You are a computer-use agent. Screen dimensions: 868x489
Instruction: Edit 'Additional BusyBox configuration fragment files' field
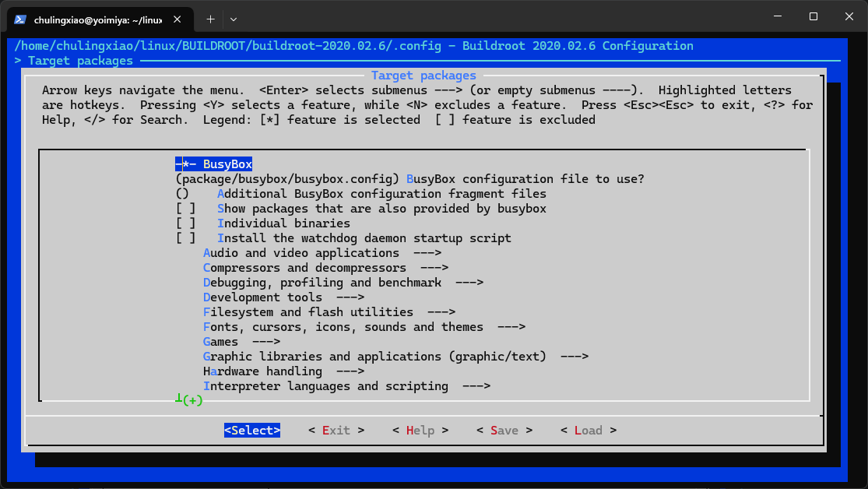361,194
